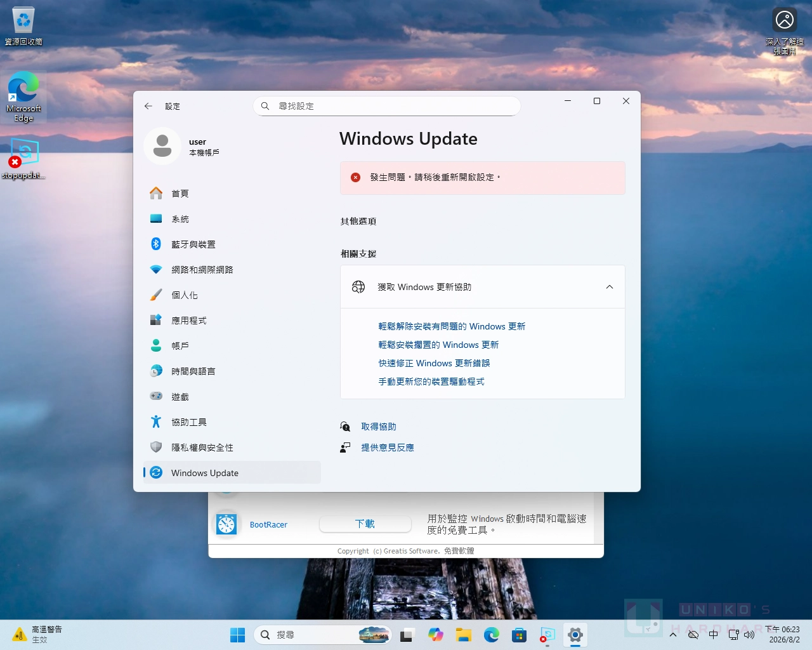Open the BootRacer link in the background window
Screen dimensions: 812x650
268,525
